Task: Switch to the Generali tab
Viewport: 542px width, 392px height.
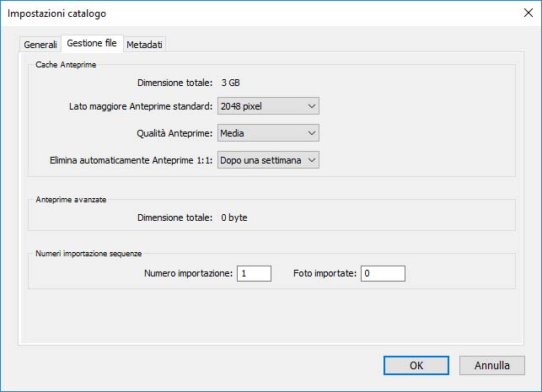Action: click(40, 44)
